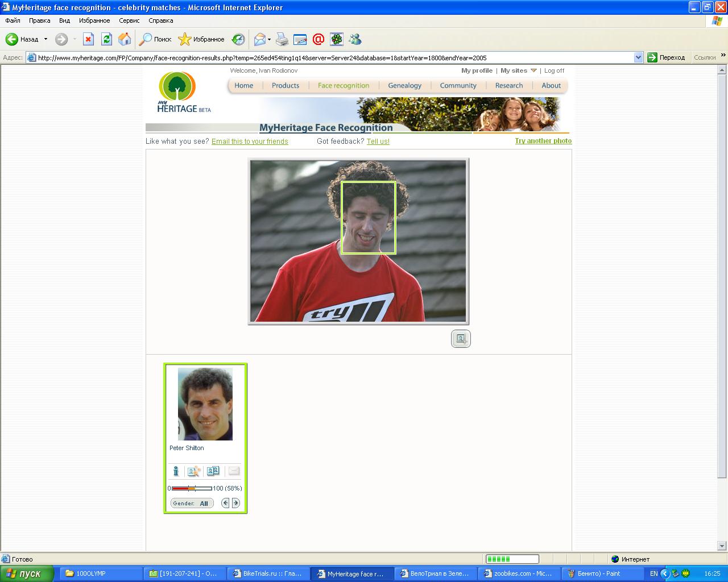Click the match similarity percentage bar
Viewport: 728px width, 582px height.
[x=192, y=488]
